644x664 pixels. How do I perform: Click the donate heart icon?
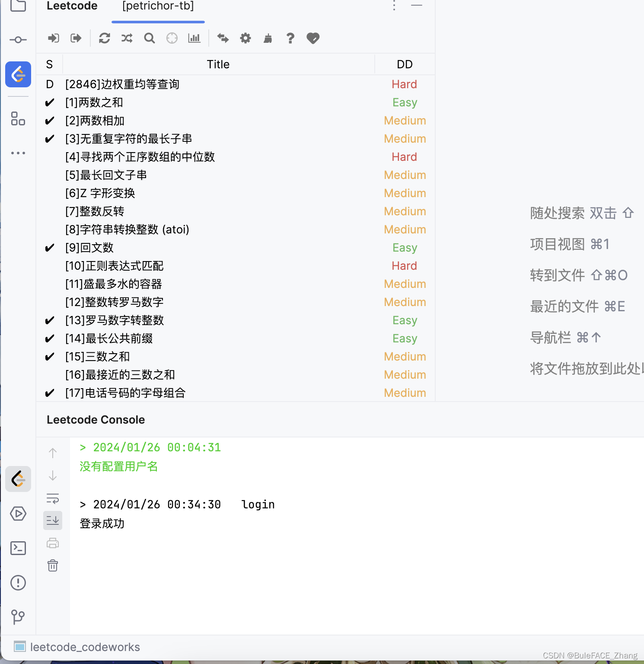[313, 38]
